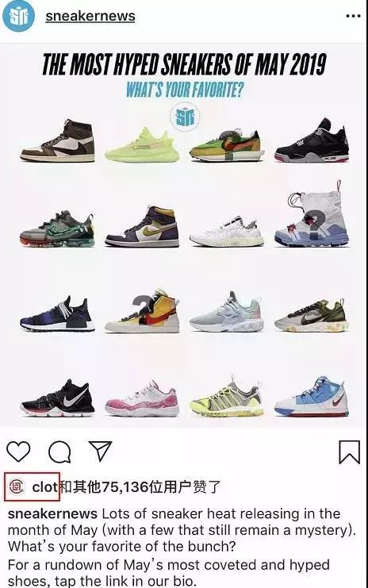
Task: Tap the clot avatar icon in likes
Action: click(16, 486)
